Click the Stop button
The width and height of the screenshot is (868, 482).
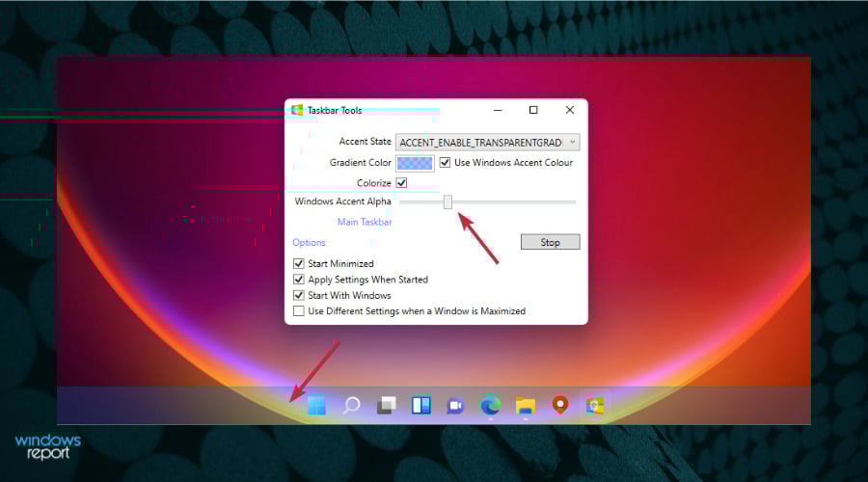(x=551, y=242)
